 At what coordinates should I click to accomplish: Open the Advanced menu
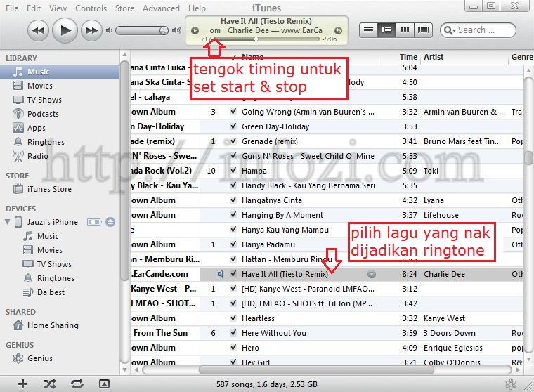[161, 8]
